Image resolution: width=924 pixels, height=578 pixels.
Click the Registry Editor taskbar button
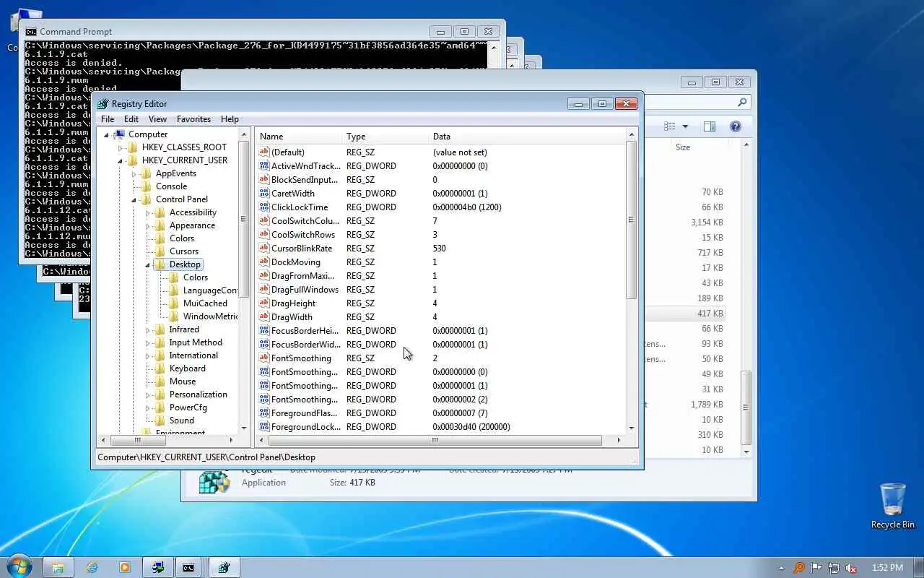coord(224,568)
